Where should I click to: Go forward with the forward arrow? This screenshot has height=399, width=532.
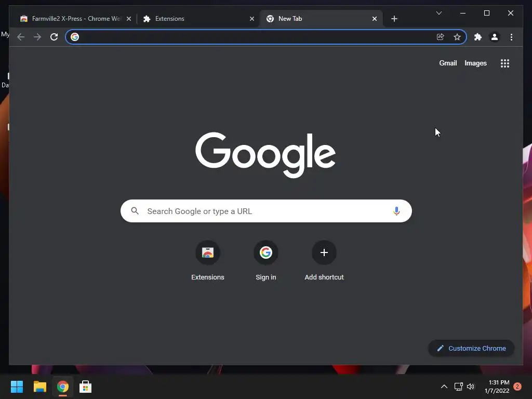pos(37,37)
